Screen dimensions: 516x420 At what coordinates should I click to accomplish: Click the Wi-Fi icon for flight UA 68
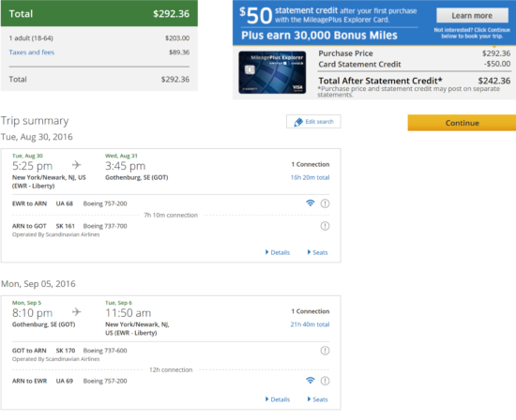point(311,203)
